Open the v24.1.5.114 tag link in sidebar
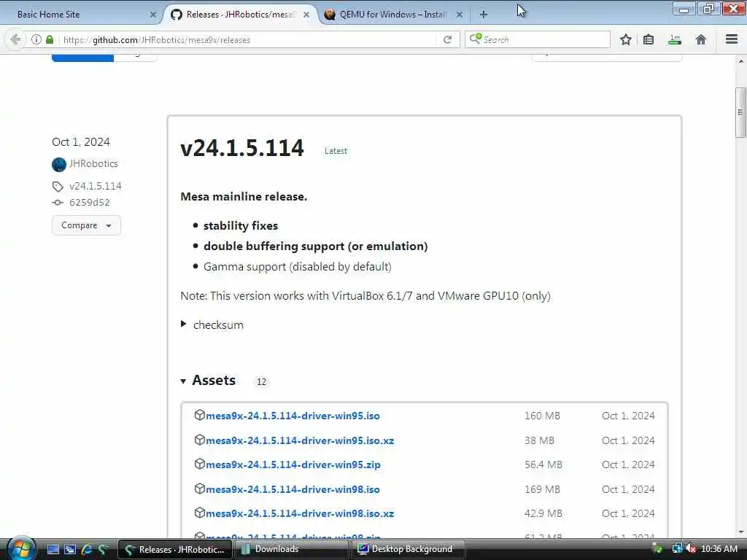The height and width of the screenshot is (560, 747). pos(96,186)
